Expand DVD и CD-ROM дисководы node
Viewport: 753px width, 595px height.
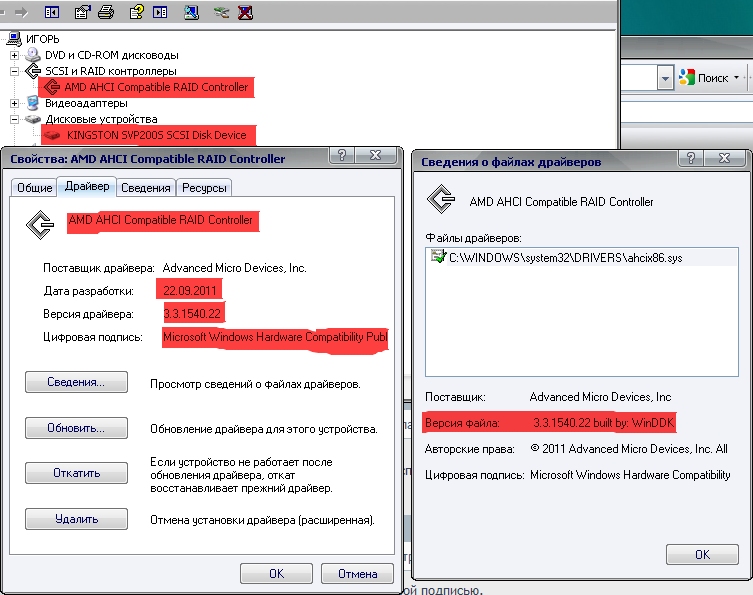tap(14, 55)
